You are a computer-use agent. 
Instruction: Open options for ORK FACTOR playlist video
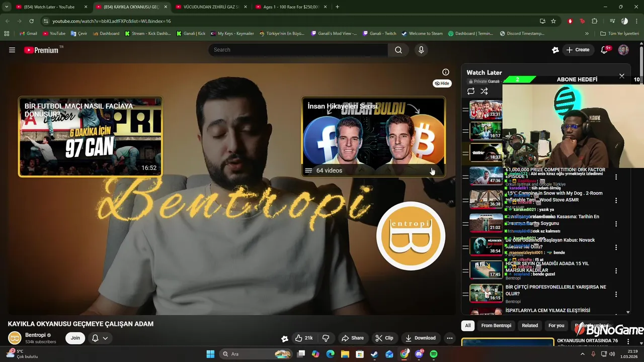pos(616,177)
